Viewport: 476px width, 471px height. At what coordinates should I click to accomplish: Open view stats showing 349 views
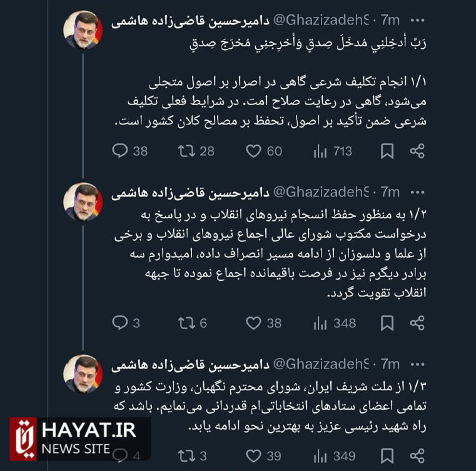coord(320,456)
